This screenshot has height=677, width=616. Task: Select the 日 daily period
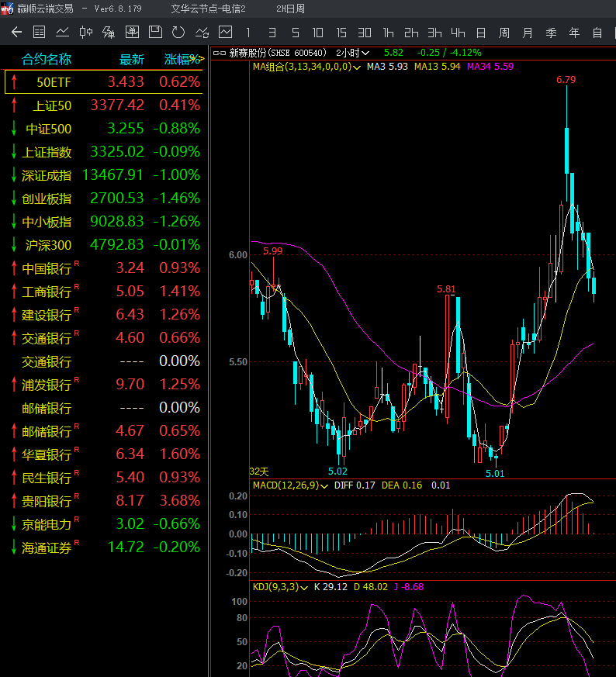point(481,33)
